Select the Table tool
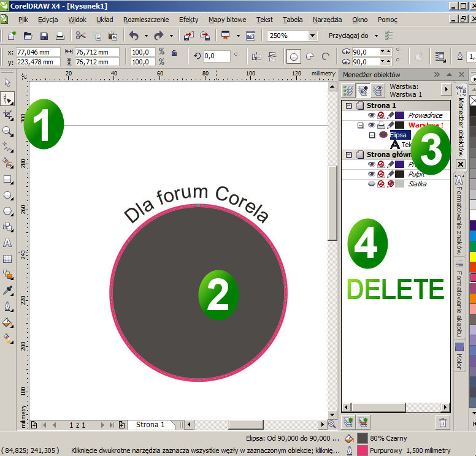Viewport: 476px width, 456px height. (8, 259)
